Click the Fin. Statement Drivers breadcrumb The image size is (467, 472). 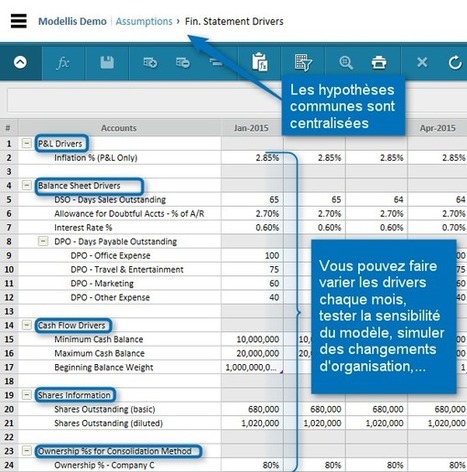pos(234,21)
